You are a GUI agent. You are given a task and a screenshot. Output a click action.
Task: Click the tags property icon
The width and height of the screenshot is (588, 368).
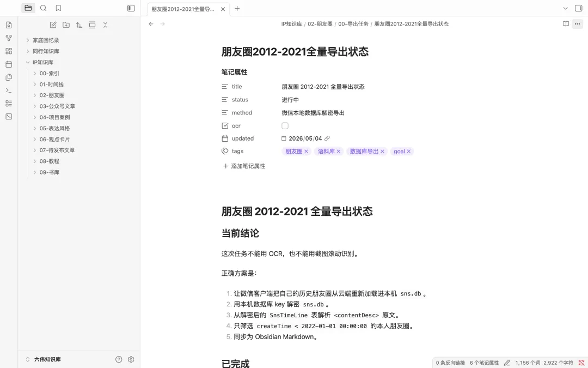[225, 151]
